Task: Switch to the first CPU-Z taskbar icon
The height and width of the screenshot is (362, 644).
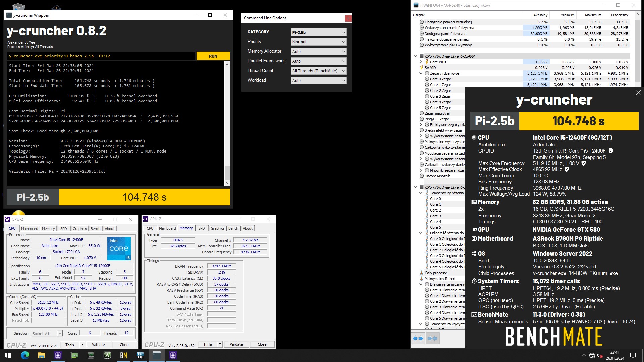Action: [58, 355]
